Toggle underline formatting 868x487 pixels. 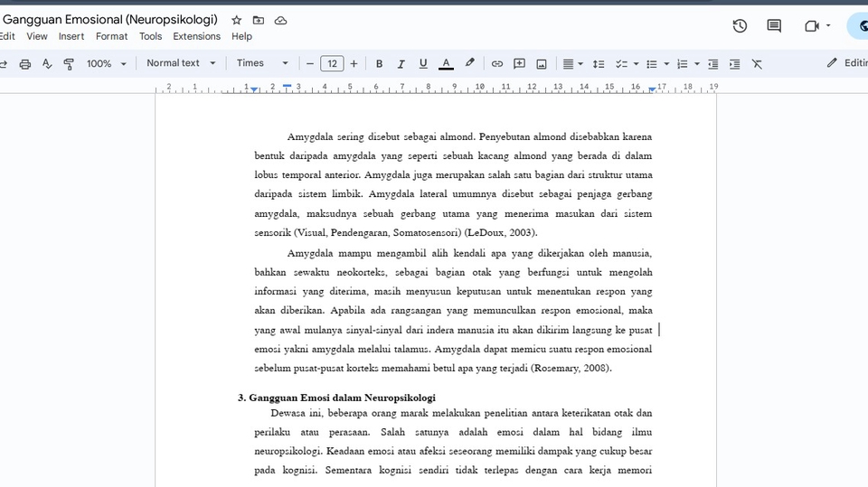pyautogui.click(x=423, y=64)
